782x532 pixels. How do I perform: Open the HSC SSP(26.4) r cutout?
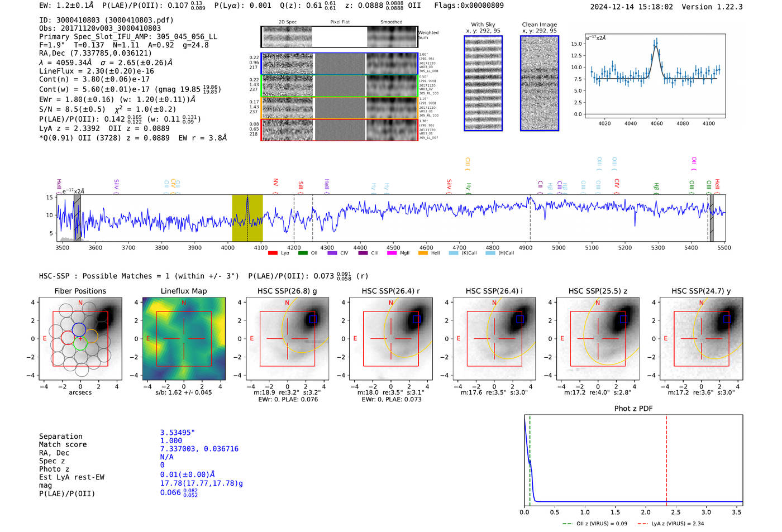pyautogui.click(x=391, y=339)
